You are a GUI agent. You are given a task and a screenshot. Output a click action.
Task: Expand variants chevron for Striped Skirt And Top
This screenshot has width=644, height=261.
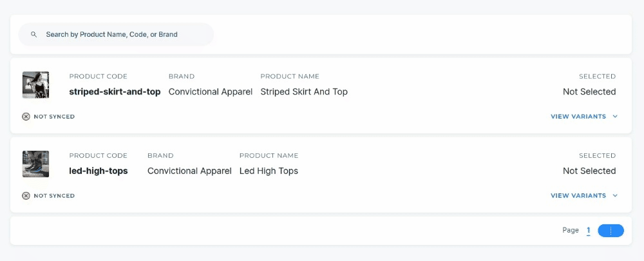(x=615, y=117)
